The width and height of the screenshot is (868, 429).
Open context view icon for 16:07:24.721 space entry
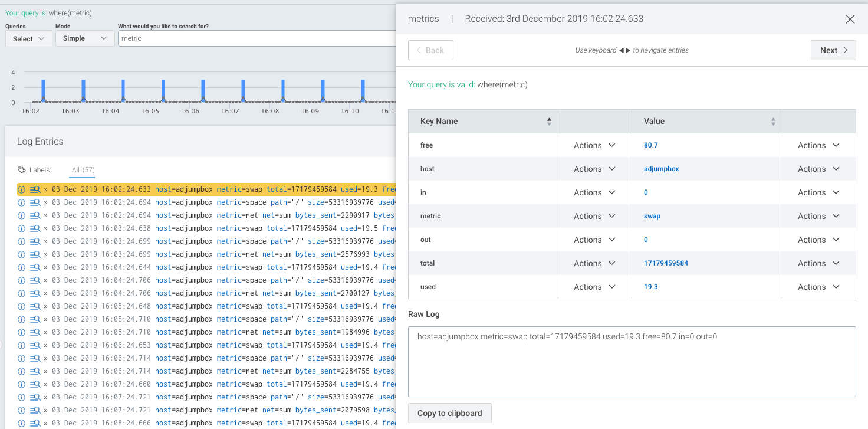tap(35, 397)
